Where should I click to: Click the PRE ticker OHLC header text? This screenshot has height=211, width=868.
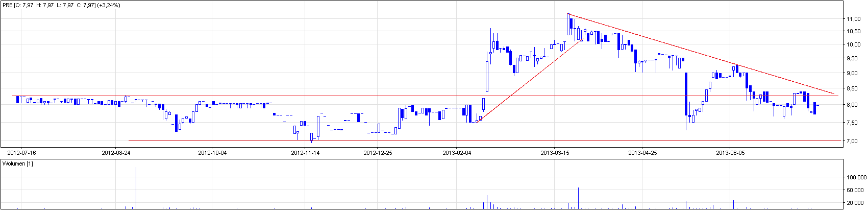(49, 5)
